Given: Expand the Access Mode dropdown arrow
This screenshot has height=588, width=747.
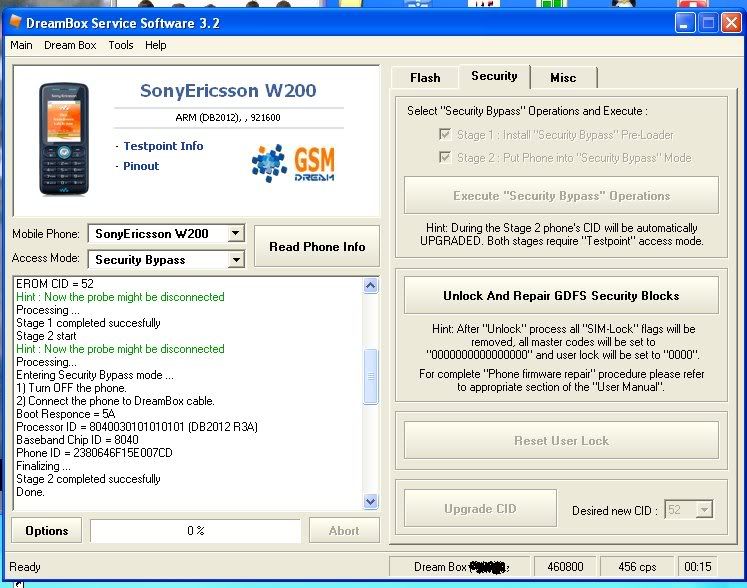Looking at the screenshot, I should 235,260.
